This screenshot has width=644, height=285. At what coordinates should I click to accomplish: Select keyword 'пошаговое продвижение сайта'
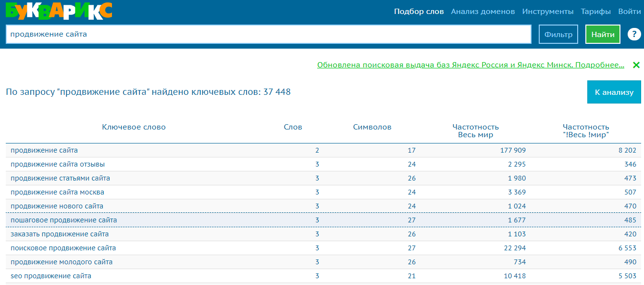coord(63,220)
